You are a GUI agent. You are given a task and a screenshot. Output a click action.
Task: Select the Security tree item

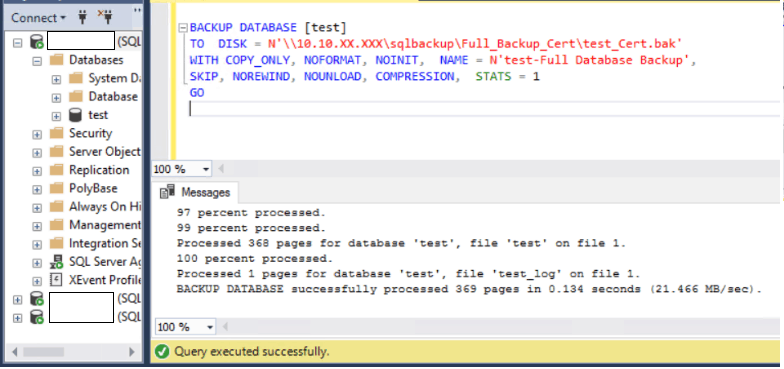tap(90, 134)
